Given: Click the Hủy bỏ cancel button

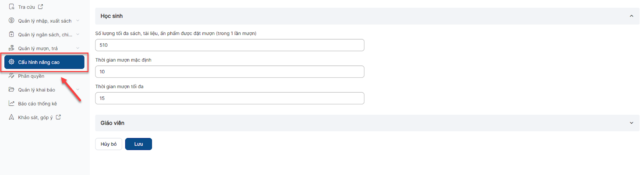Looking at the screenshot, I should coord(109,144).
